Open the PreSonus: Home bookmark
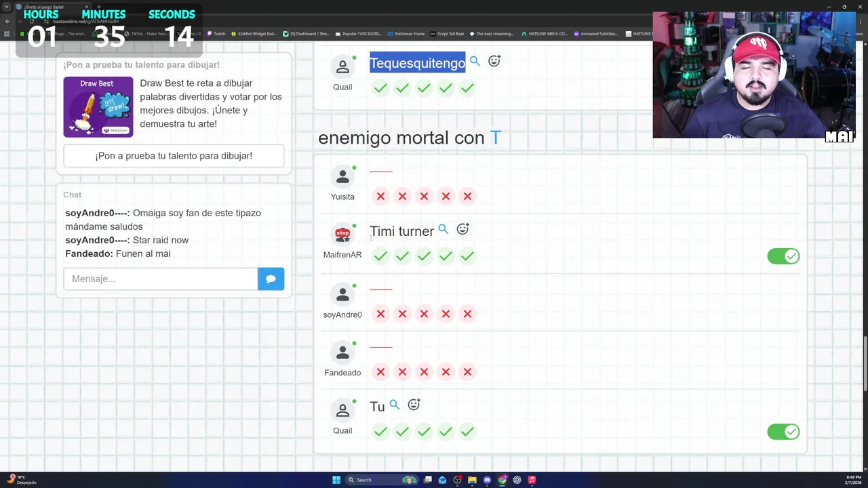868x488 pixels. point(406,33)
